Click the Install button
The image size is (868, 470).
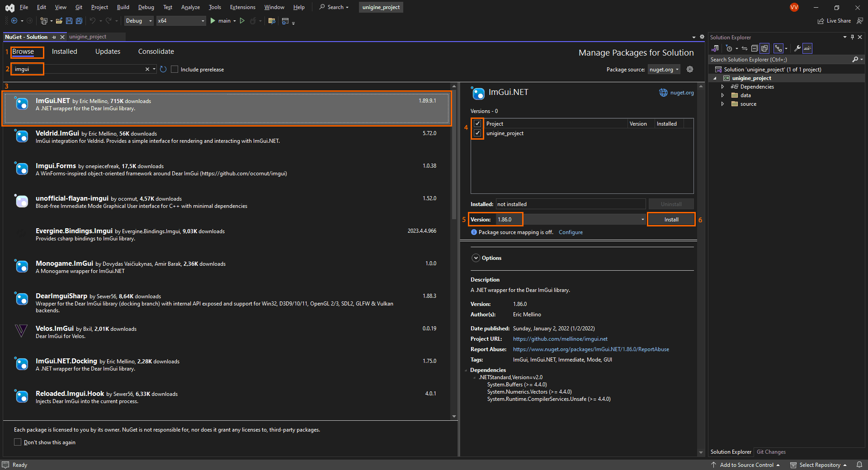[x=671, y=220]
